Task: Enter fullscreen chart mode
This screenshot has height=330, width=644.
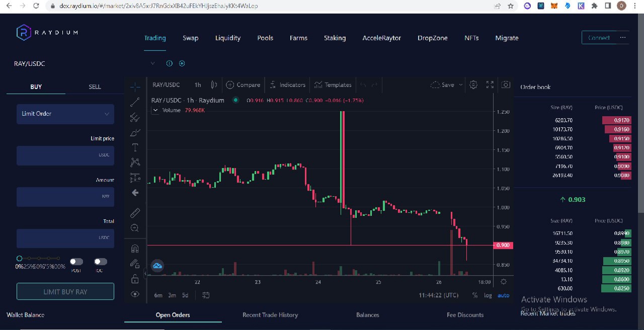Action: click(x=490, y=85)
